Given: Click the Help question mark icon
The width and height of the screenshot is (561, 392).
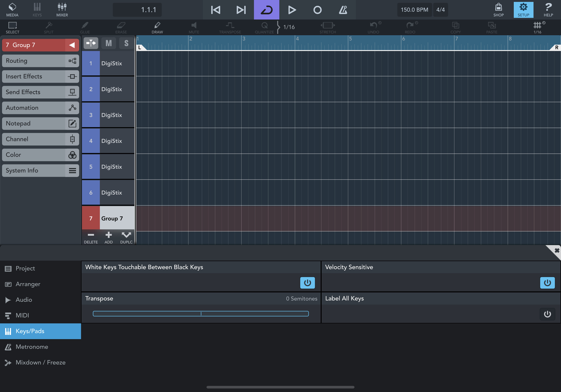Looking at the screenshot, I should [x=548, y=10].
